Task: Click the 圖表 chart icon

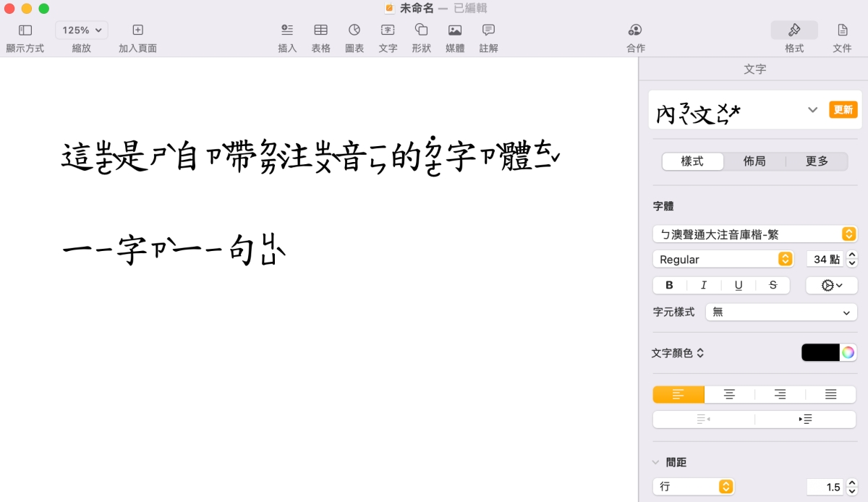Action: click(x=354, y=30)
